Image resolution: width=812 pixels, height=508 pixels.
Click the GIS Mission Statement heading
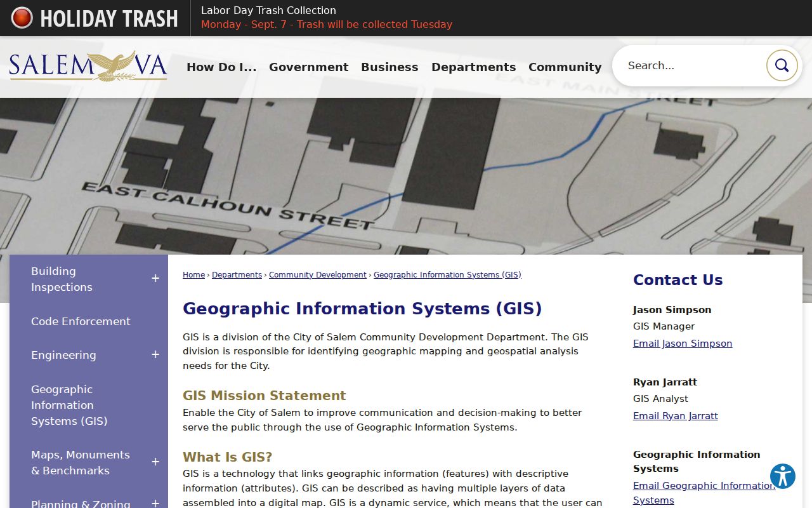click(265, 396)
